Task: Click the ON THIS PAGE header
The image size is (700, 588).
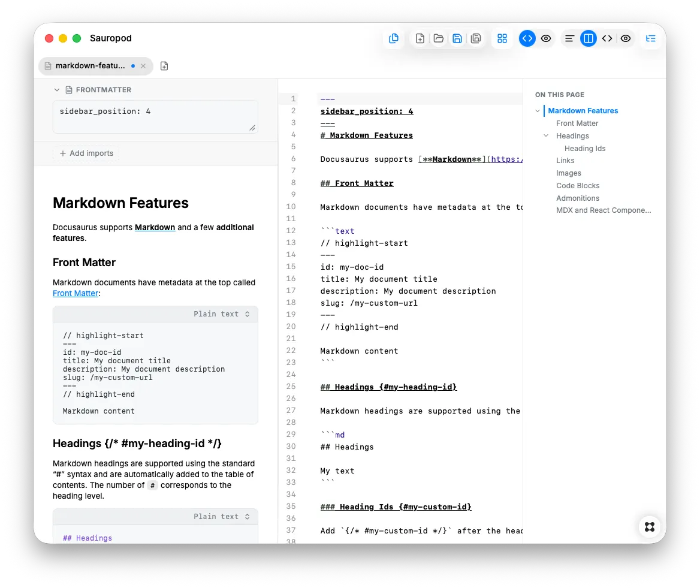Action: click(x=559, y=95)
